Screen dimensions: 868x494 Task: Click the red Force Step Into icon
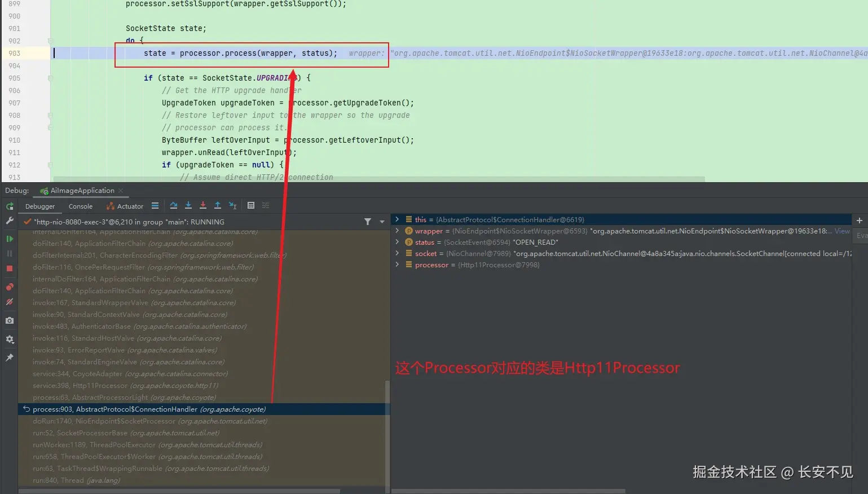203,206
